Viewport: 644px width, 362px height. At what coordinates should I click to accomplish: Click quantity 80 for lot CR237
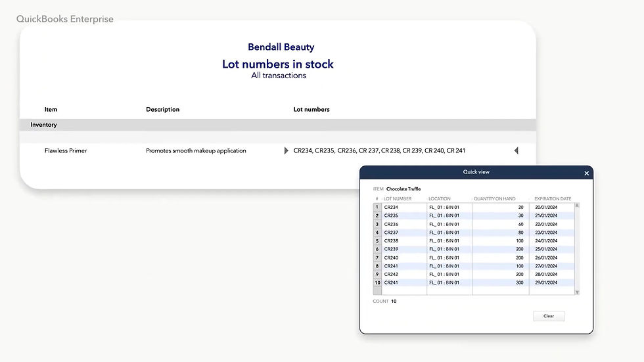(520, 233)
